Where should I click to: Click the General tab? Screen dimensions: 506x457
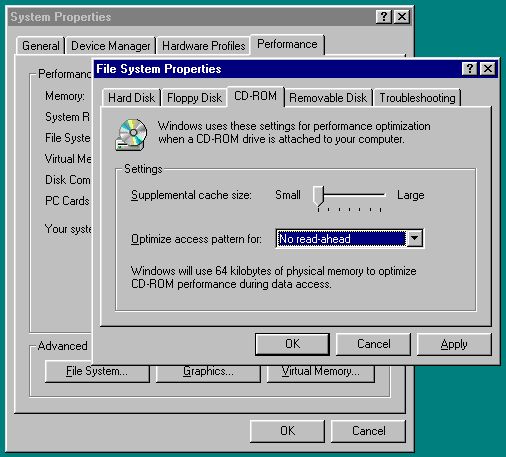point(41,46)
